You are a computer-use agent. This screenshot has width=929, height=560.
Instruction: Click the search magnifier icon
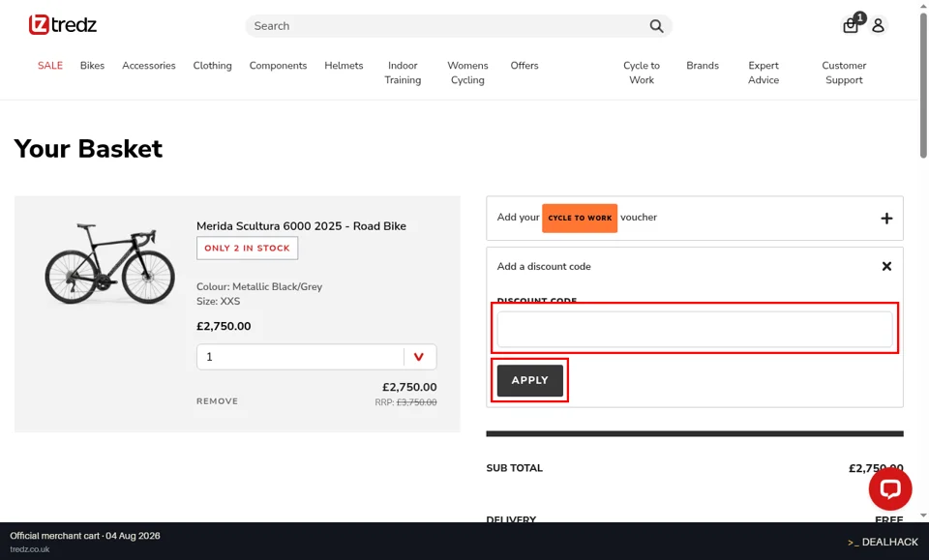click(656, 26)
